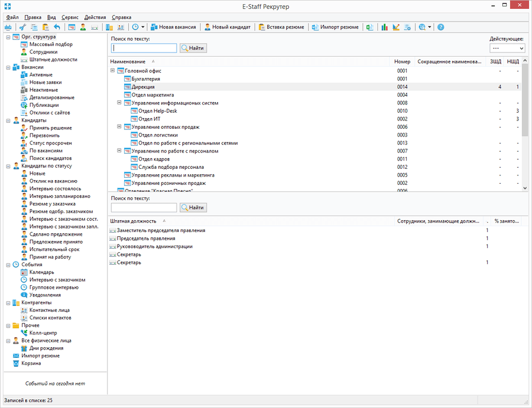The image size is (532, 408).
Task: Click the Корзина recycle bin item
Action: 31,363
